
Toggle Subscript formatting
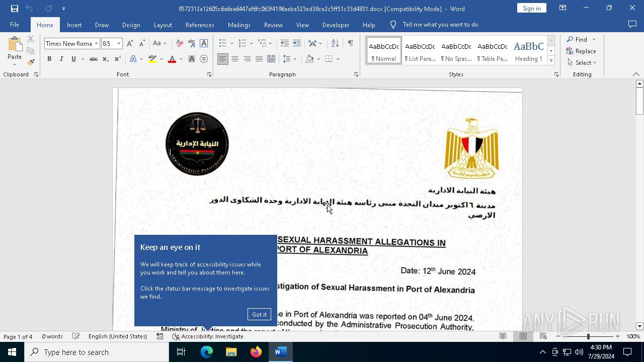(106, 59)
